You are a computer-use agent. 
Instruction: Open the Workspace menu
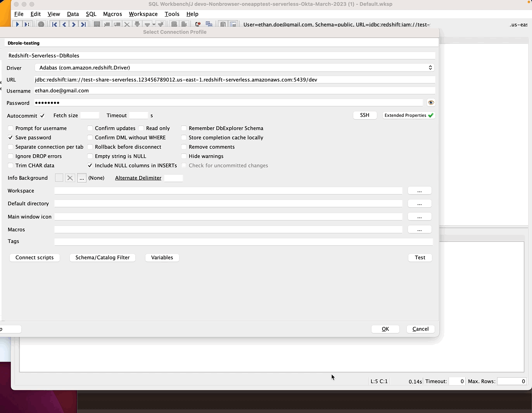(x=143, y=14)
